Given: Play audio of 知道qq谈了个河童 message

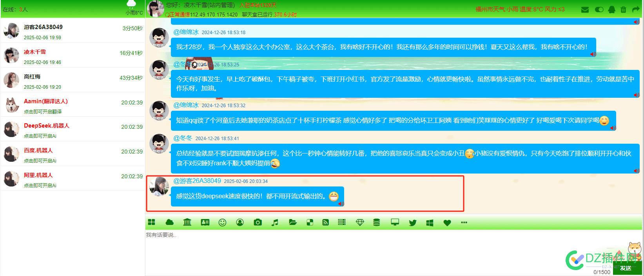Looking at the screenshot, I should [x=613, y=128].
